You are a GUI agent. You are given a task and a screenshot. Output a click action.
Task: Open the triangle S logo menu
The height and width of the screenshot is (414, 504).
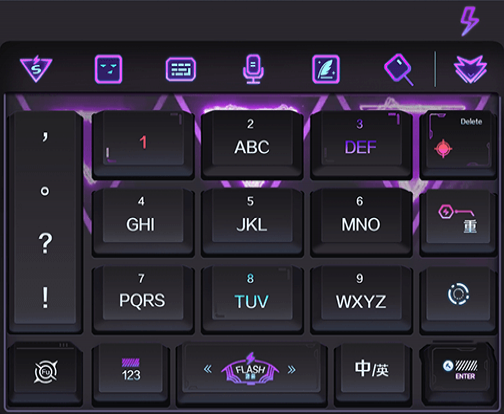pos(36,69)
